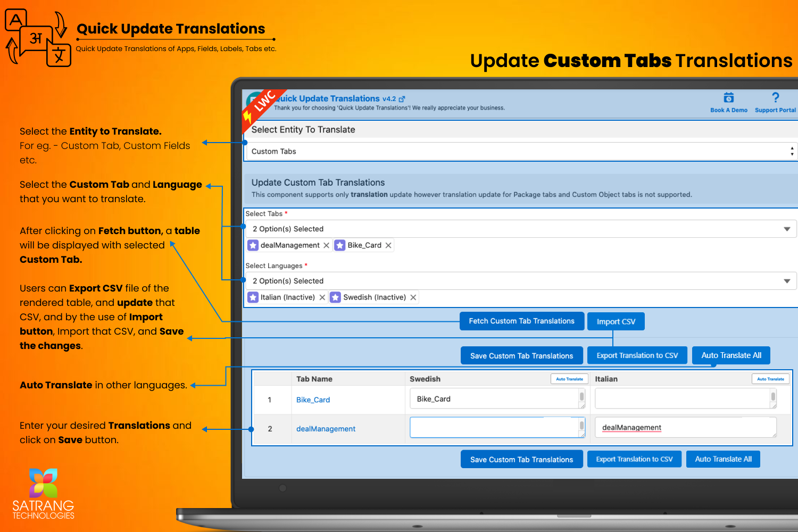This screenshot has width=798, height=532.
Task: Click the Update Custom Tab Translations heading
Action: [x=318, y=182]
